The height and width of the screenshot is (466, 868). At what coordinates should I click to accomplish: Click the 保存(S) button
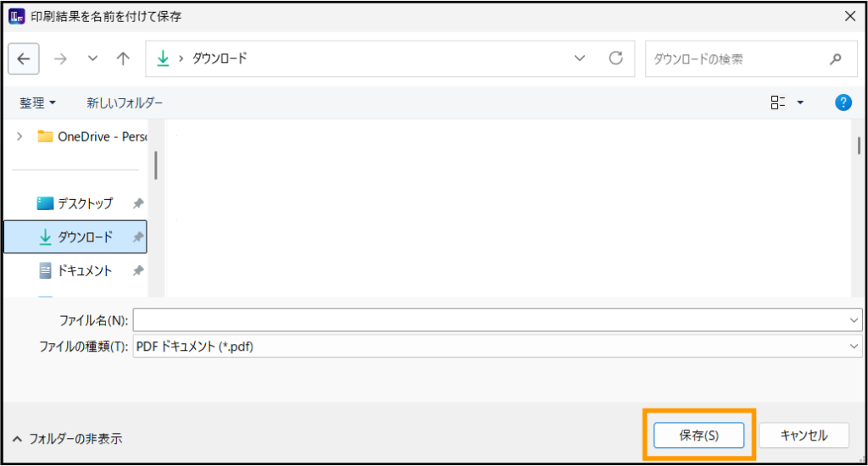point(699,435)
